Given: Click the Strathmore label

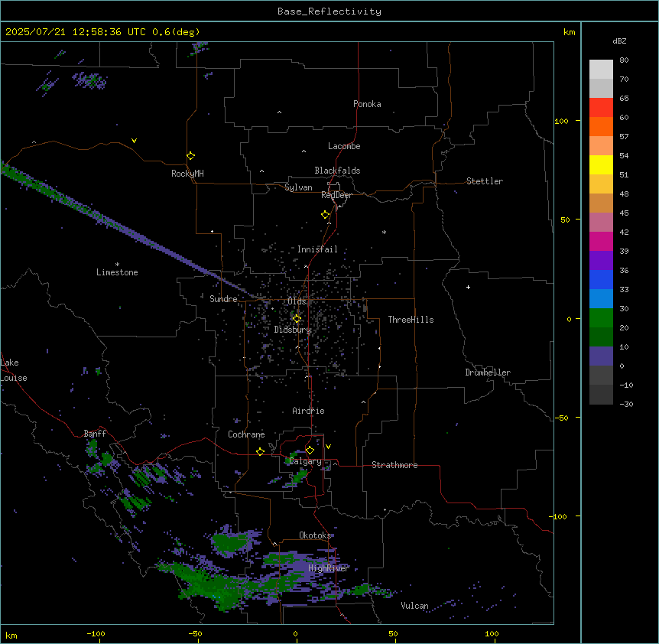Looking at the screenshot, I should point(394,465).
